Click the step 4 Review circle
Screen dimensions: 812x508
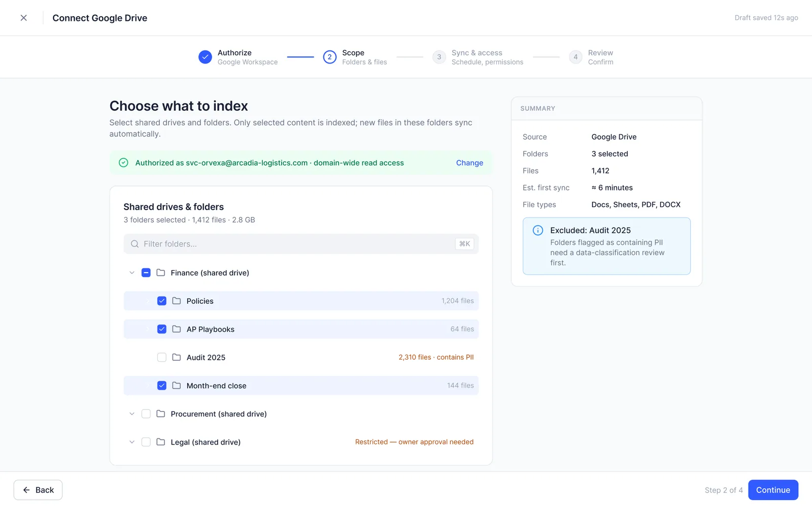tap(576, 57)
